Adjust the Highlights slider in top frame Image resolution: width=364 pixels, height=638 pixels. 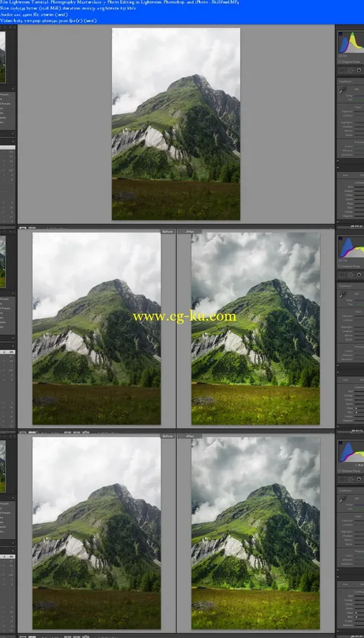pyautogui.click(x=359, y=122)
